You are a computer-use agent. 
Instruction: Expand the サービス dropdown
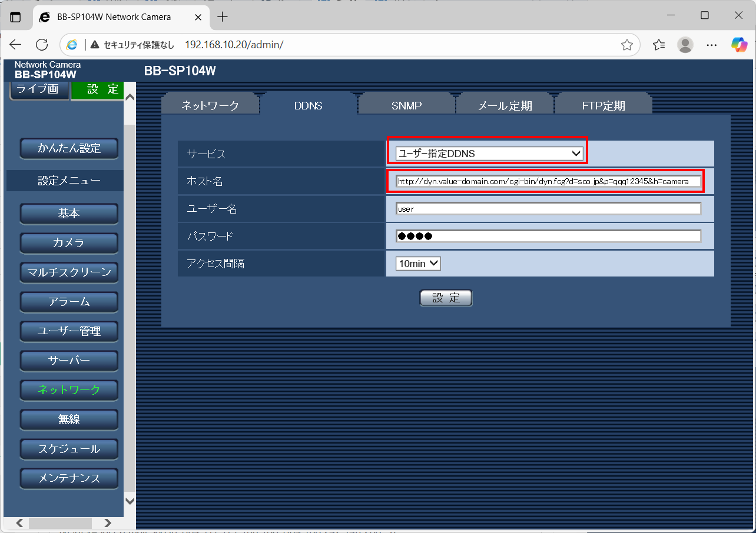click(489, 154)
